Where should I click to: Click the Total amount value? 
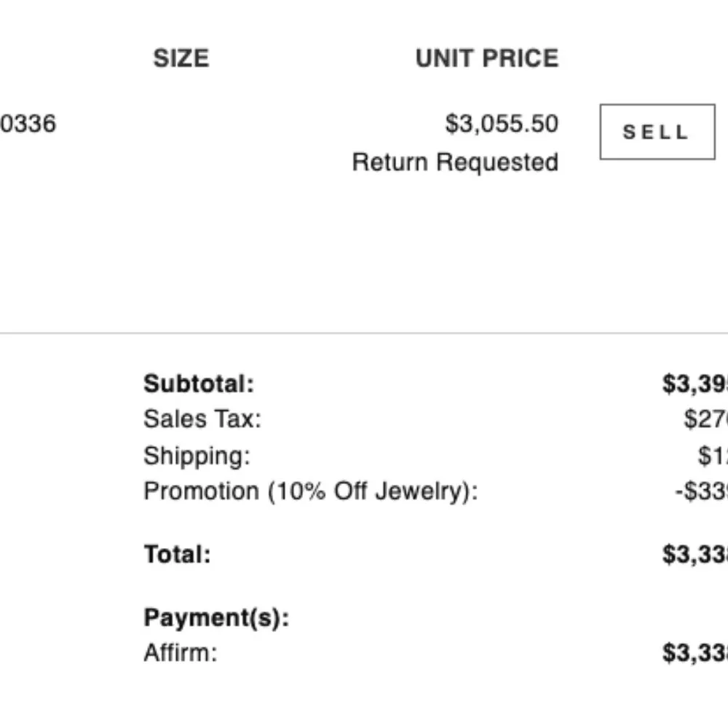695,555
